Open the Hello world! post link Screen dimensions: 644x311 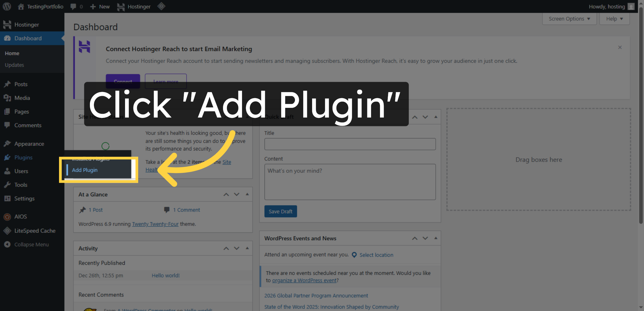[x=165, y=275]
